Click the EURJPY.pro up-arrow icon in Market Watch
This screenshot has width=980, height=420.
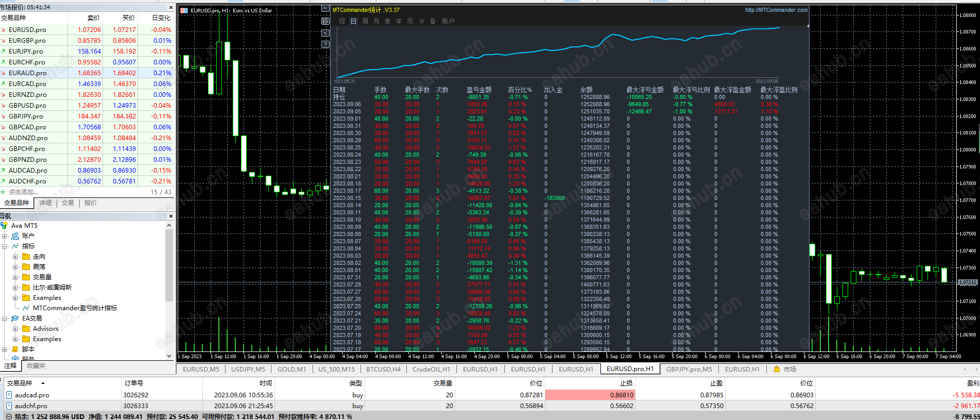3,52
